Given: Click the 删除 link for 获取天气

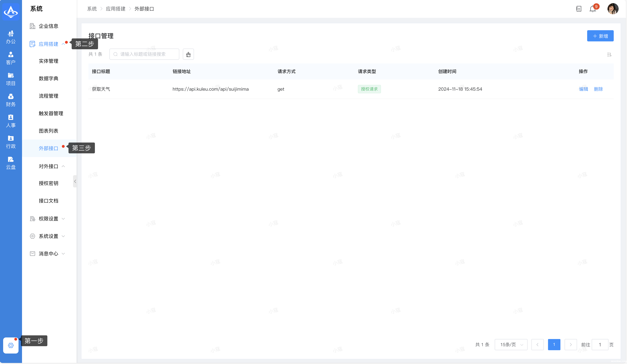Looking at the screenshot, I should [598, 89].
